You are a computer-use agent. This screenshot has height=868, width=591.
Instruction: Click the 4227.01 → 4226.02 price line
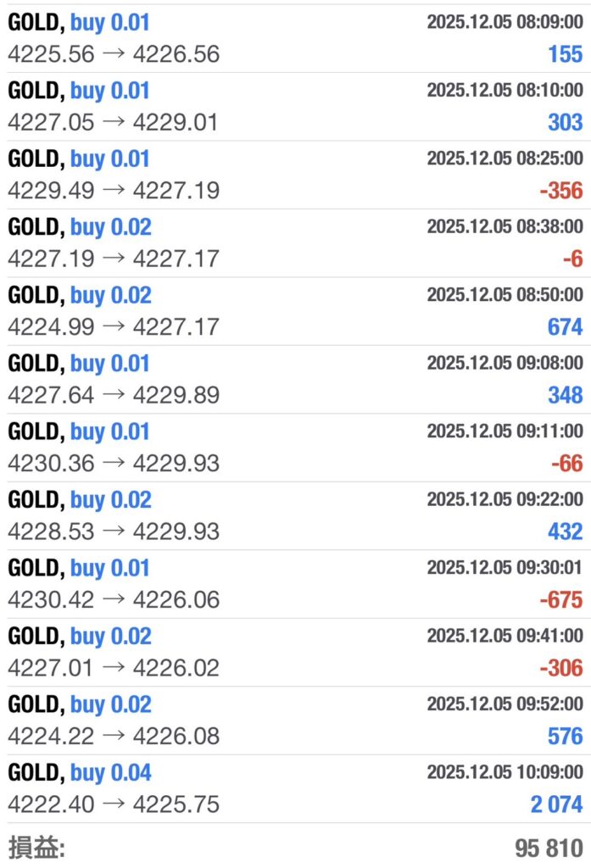point(114,668)
